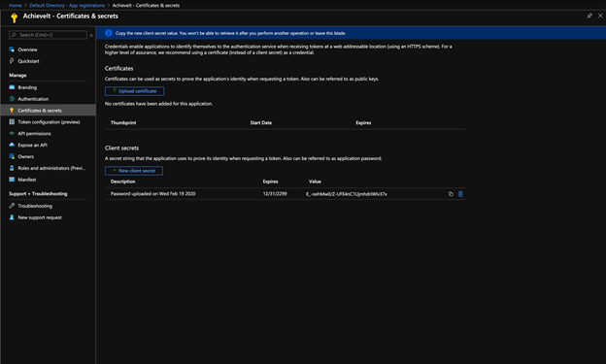This screenshot has height=364, width=606.
Task: Click the search box in sidebar
Action: coord(48,35)
